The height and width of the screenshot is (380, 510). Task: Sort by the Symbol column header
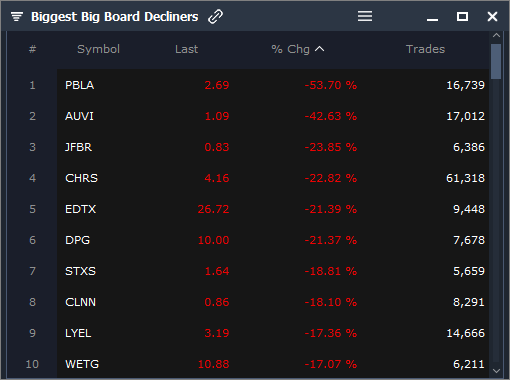[98, 49]
